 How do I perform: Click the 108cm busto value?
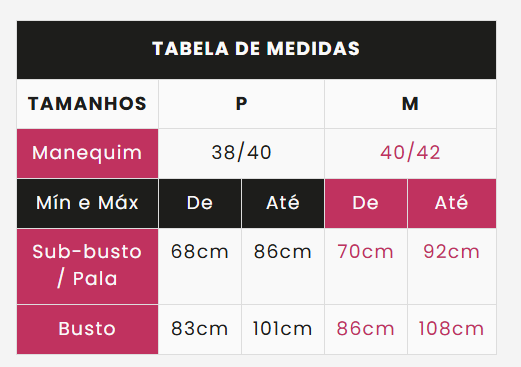(x=451, y=329)
